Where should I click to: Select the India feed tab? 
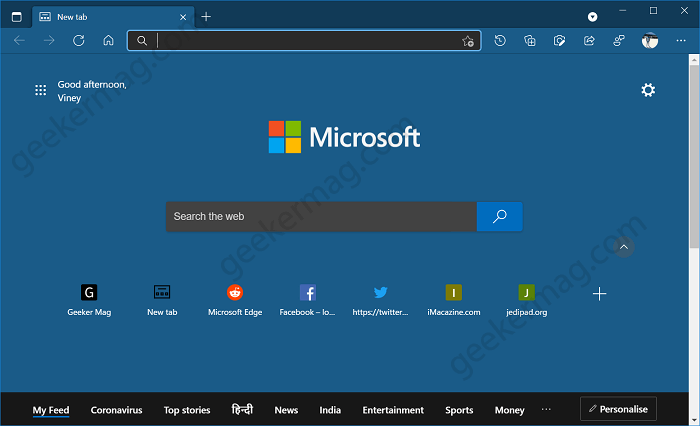(330, 410)
